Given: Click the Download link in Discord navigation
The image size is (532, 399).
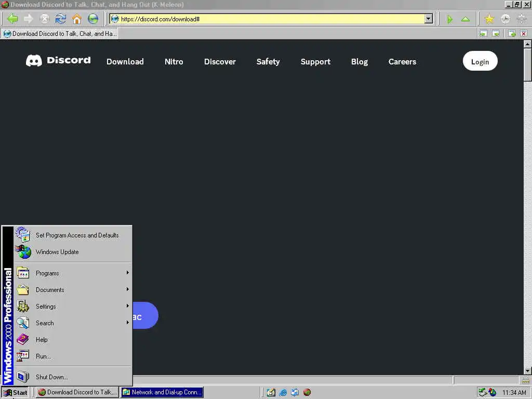Looking at the screenshot, I should [125, 61].
